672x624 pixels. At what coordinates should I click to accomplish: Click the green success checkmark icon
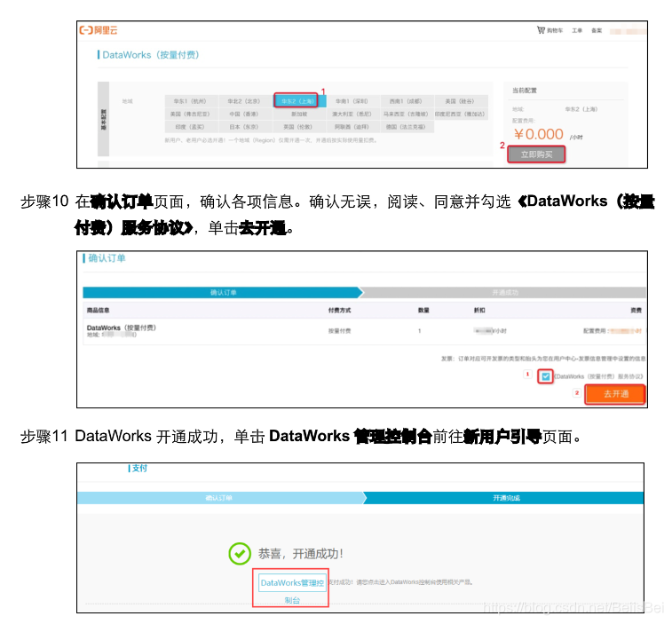(x=240, y=553)
